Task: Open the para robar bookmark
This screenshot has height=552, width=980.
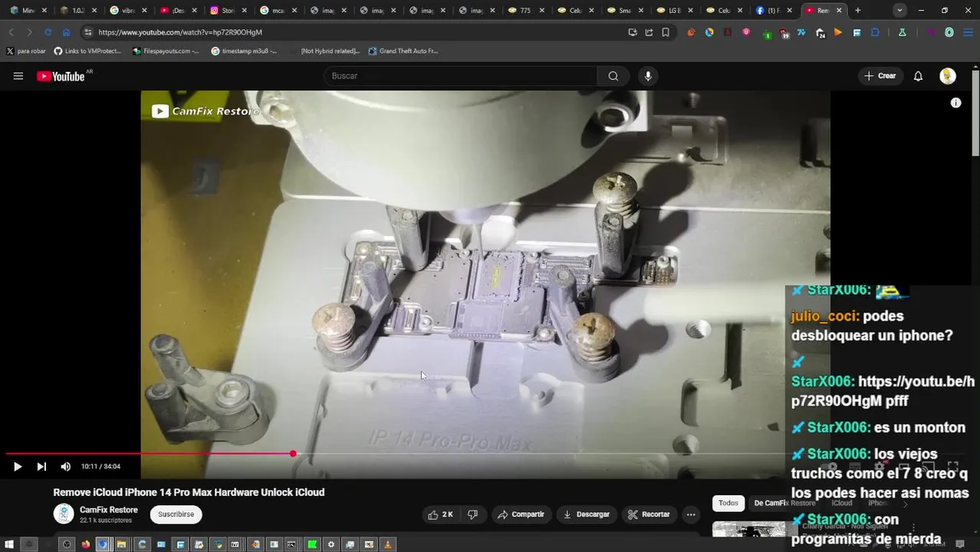Action: click(x=26, y=51)
